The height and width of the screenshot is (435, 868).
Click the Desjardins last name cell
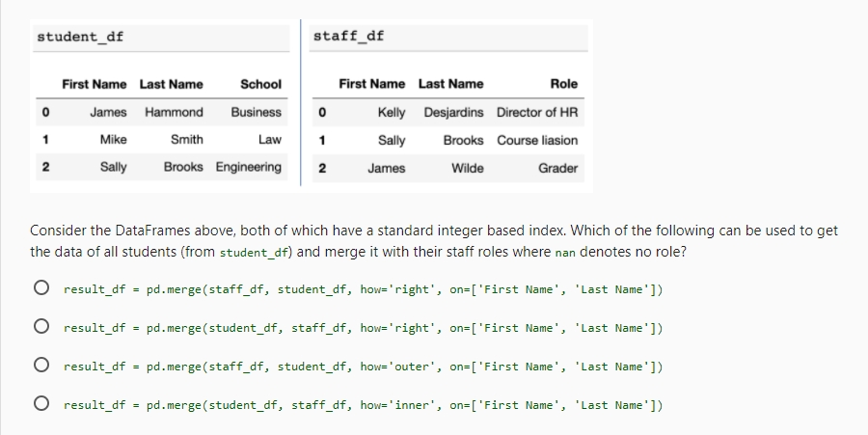453,112
